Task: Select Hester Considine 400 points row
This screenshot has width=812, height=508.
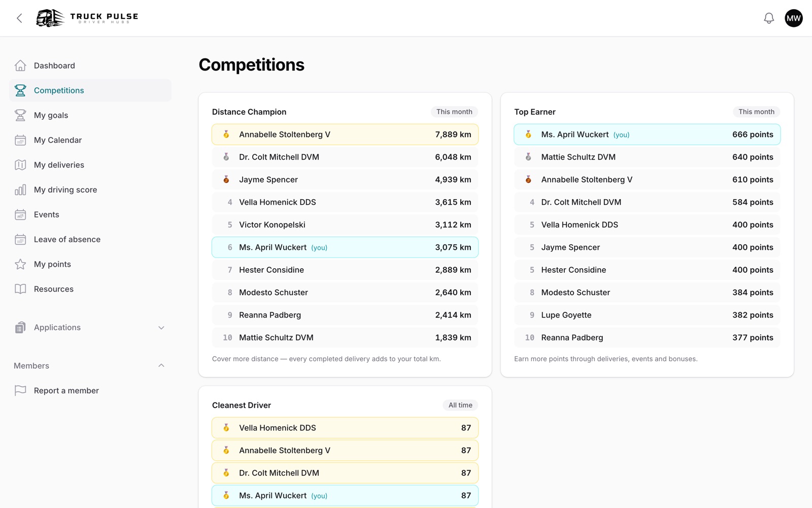Action: pos(647,270)
